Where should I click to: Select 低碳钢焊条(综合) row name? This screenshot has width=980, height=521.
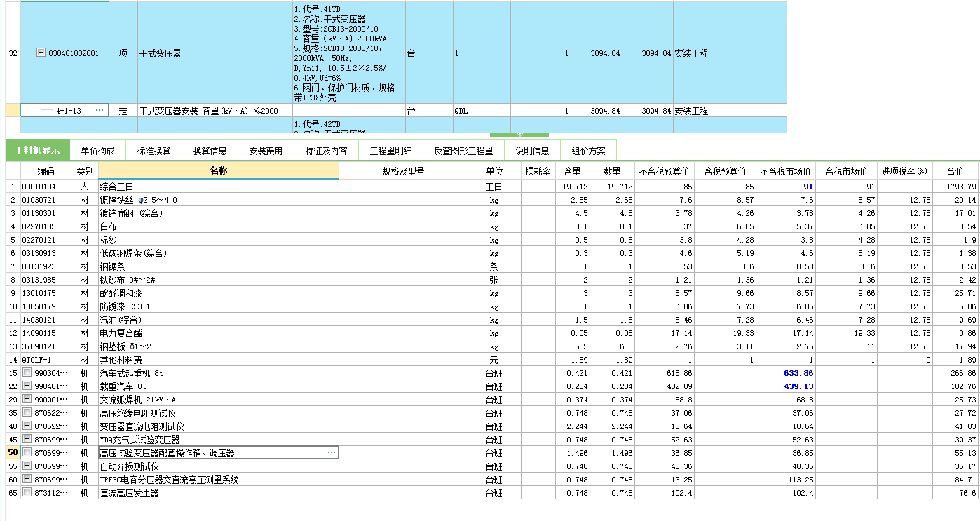pos(219,253)
